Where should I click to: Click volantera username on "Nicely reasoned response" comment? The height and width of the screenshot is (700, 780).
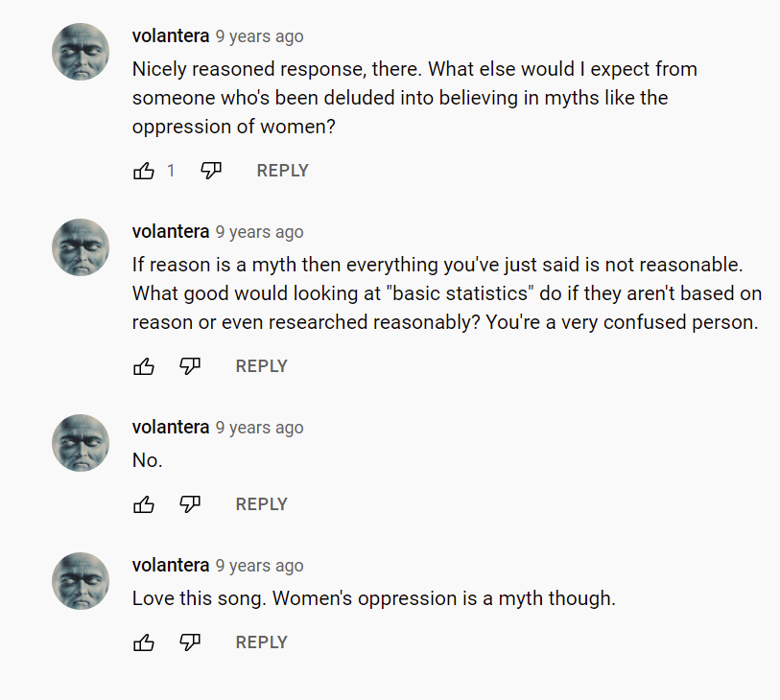pos(170,36)
